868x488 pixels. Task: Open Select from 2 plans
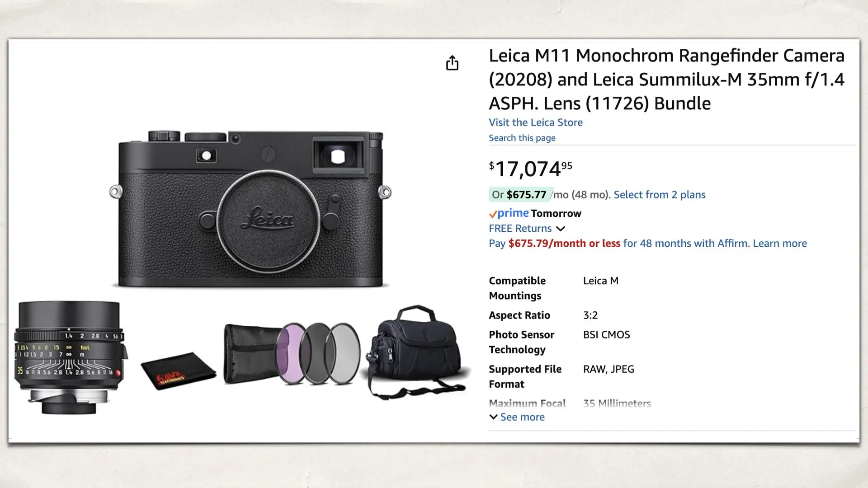(x=660, y=194)
